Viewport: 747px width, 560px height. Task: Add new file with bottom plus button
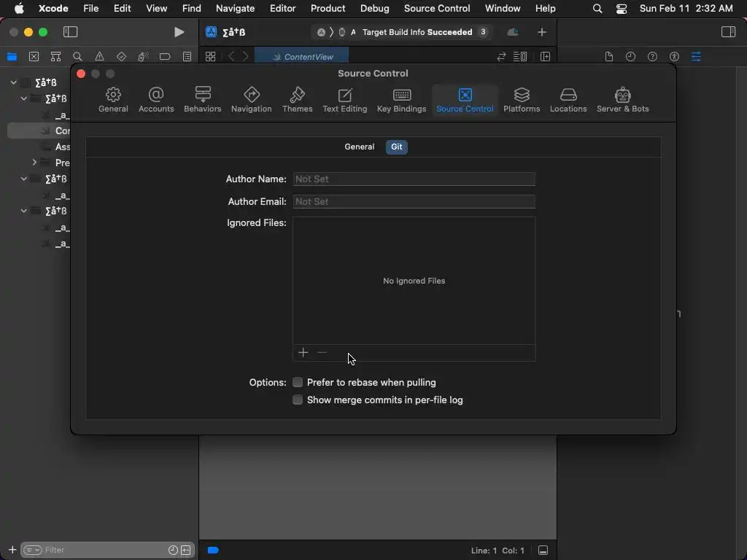[x=12, y=550]
